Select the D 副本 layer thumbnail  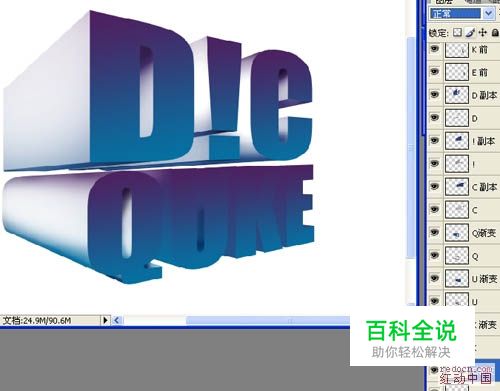click(x=457, y=95)
